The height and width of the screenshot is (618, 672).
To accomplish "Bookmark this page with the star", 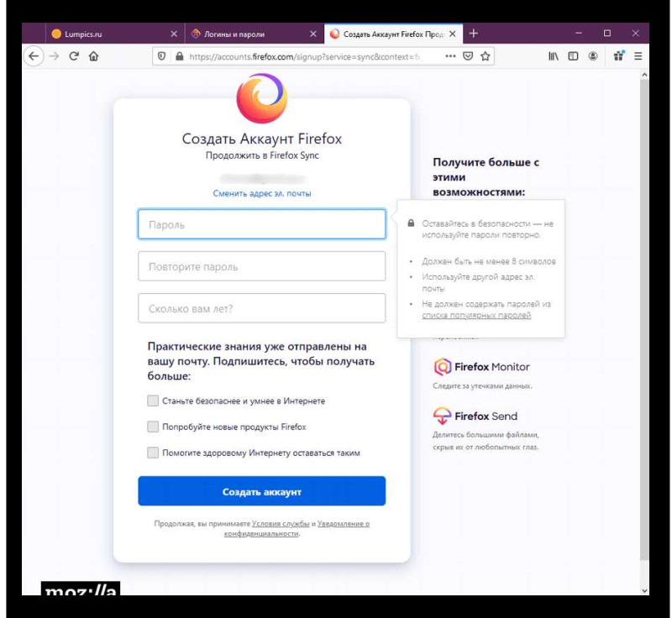I will 486,56.
